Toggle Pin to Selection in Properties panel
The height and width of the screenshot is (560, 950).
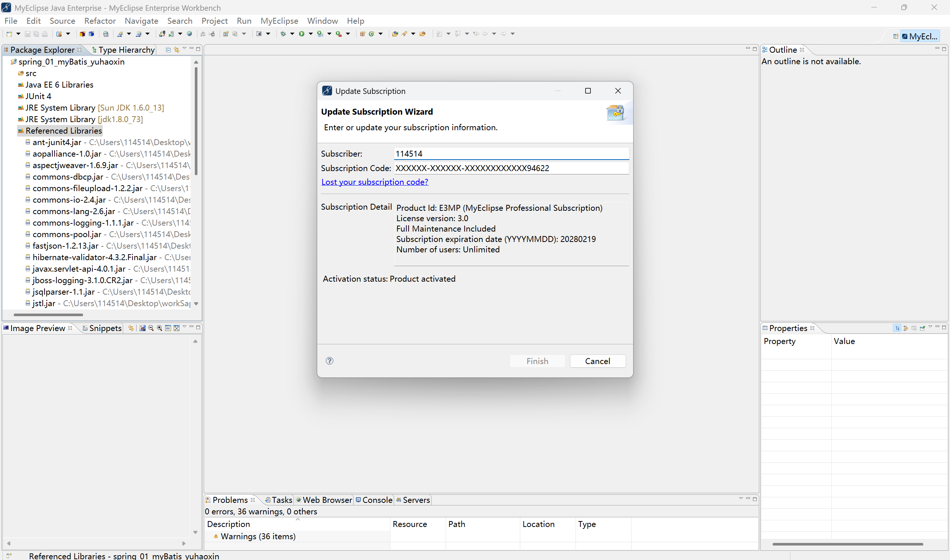(x=923, y=328)
